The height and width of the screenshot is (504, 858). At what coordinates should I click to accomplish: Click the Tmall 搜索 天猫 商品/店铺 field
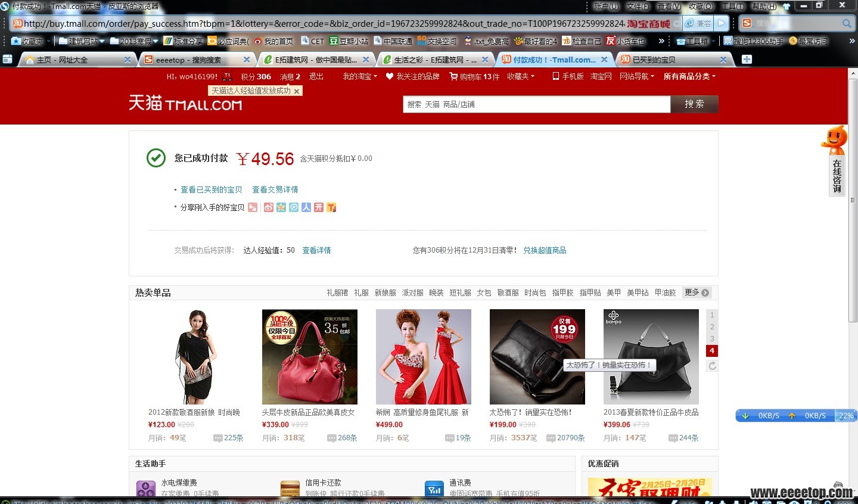tap(536, 104)
